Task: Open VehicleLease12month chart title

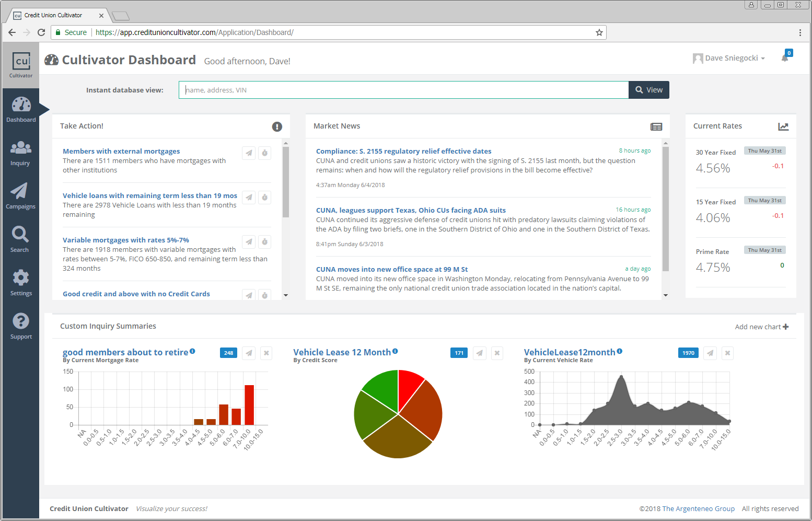Action: click(570, 353)
